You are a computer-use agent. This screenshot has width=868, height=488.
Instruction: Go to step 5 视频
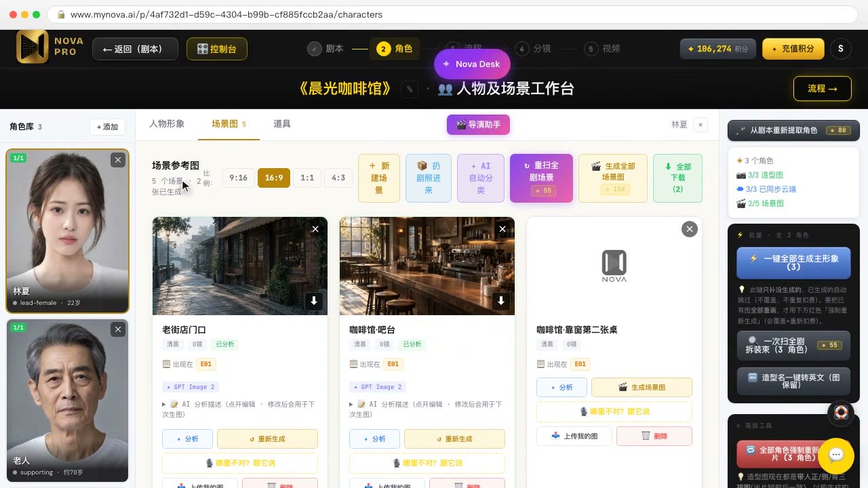602,49
